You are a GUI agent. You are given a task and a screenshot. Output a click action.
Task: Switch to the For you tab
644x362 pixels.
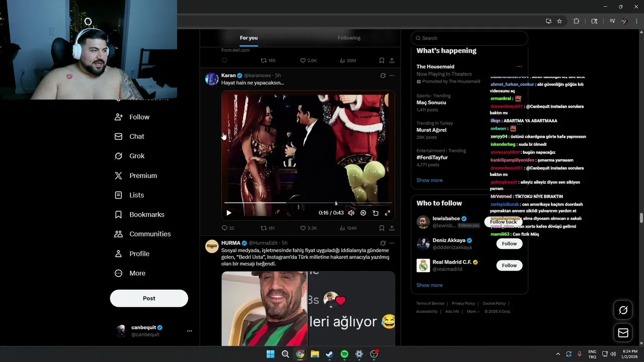(x=249, y=38)
